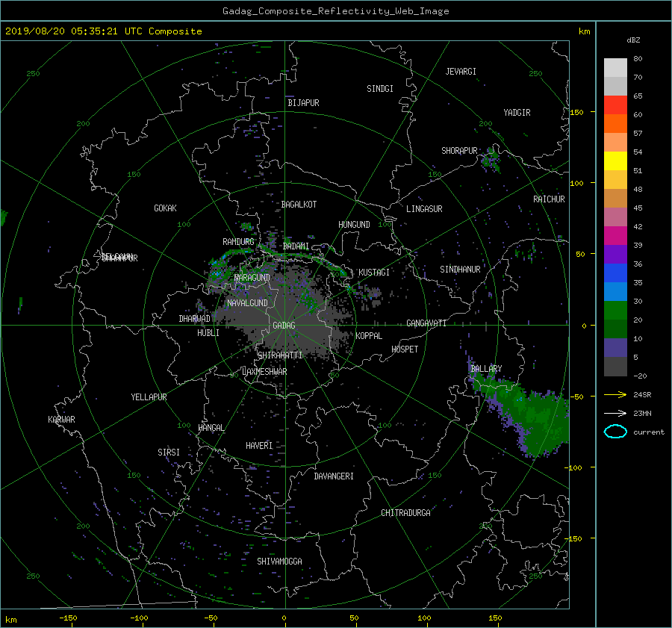Click the GADAG radar center label
This screenshot has height=628, width=672.
[284, 326]
